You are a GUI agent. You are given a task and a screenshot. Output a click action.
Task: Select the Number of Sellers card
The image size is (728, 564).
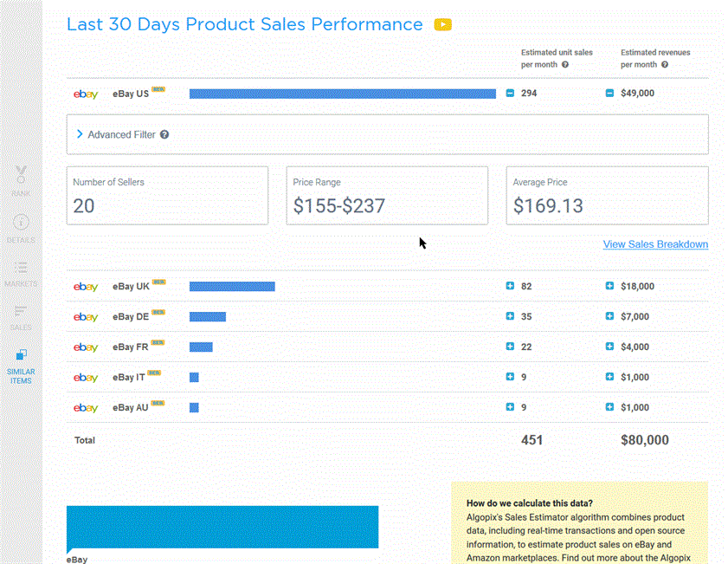coord(167,196)
